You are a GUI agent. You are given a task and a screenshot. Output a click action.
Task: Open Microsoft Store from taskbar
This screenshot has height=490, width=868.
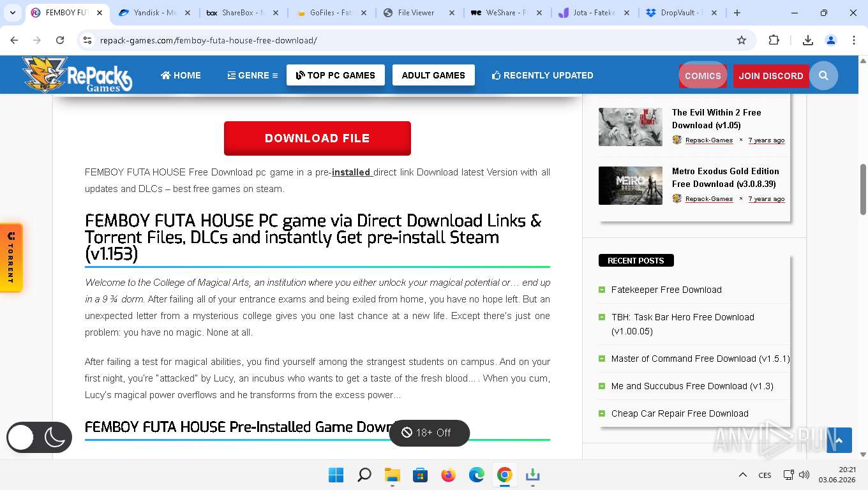coord(420,475)
